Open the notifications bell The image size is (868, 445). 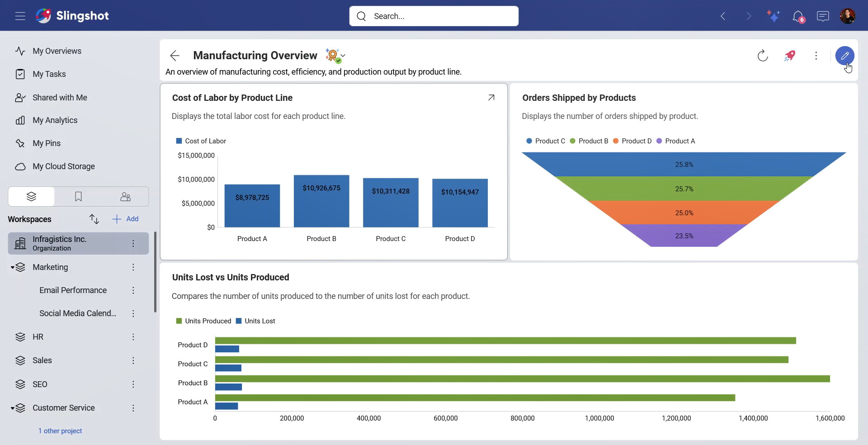coord(798,16)
